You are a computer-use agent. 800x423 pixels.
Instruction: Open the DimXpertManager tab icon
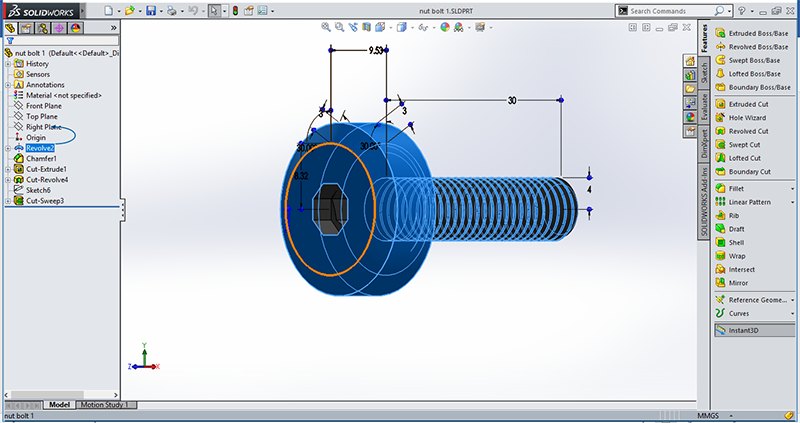[59, 28]
